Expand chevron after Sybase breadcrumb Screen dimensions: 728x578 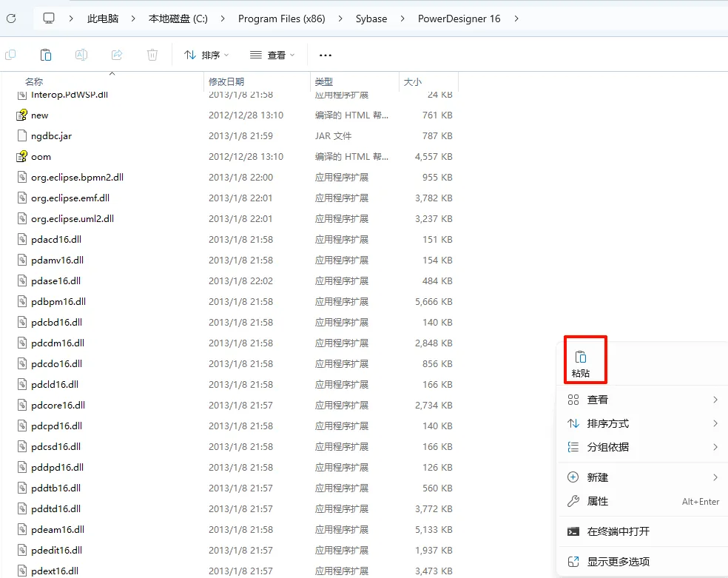402,19
